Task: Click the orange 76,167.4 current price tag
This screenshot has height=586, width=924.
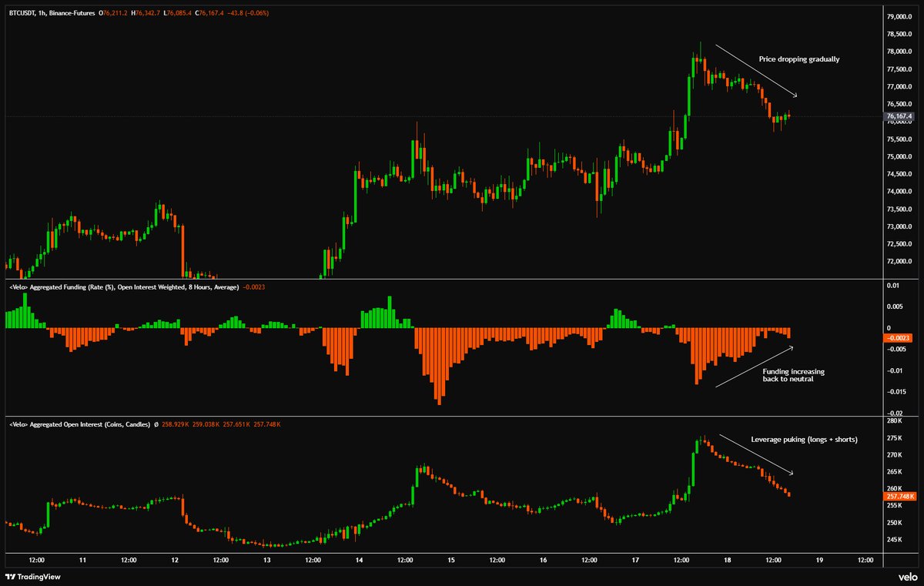Action: [x=900, y=118]
